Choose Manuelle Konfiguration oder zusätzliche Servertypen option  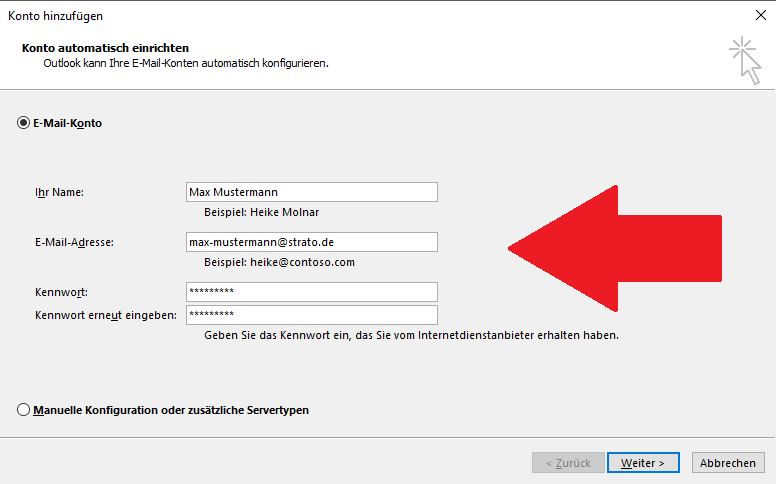pos(23,410)
